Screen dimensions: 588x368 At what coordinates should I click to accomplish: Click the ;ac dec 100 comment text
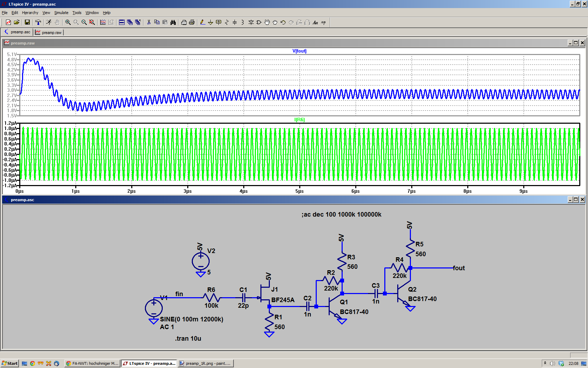click(x=342, y=214)
